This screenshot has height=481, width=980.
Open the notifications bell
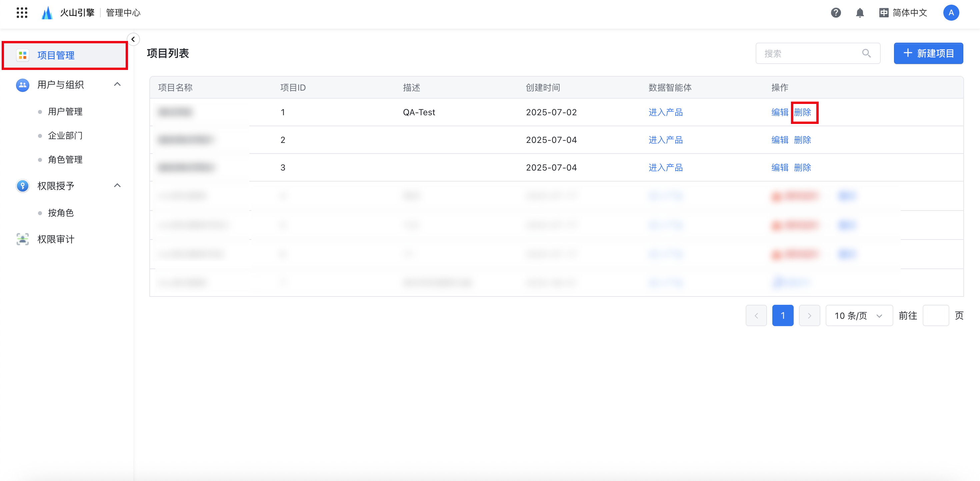coord(859,13)
